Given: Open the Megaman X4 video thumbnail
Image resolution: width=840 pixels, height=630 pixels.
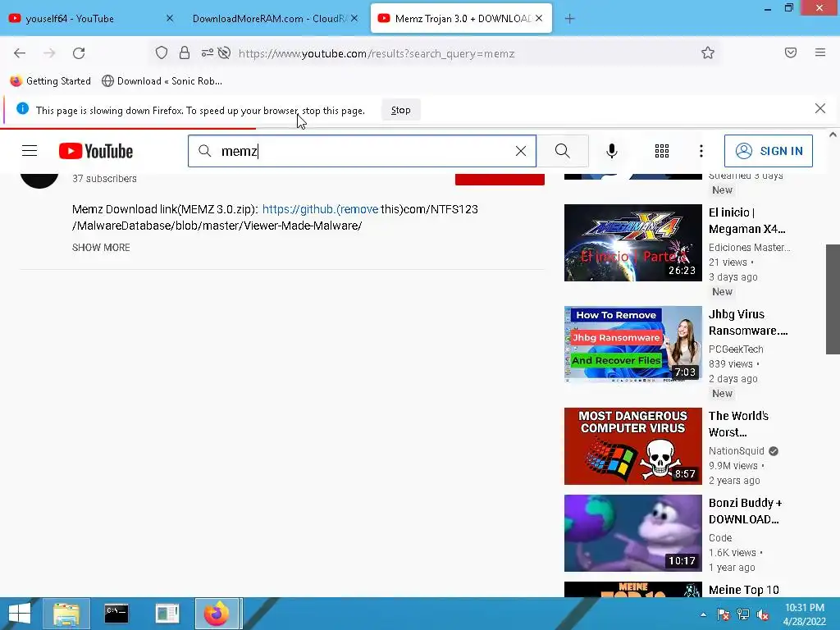Looking at the screenshot, I should click(632, 243).
